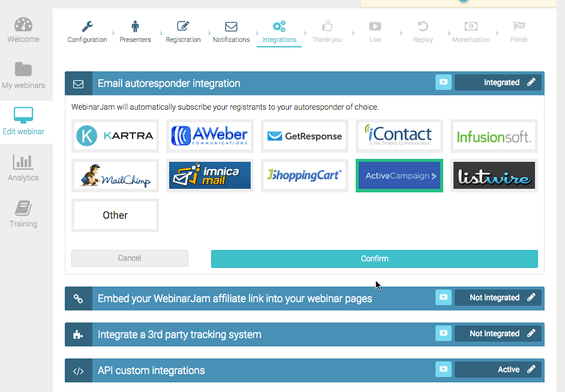
Task: Open the Welcome dashboard icon
Action: point(23,25)
